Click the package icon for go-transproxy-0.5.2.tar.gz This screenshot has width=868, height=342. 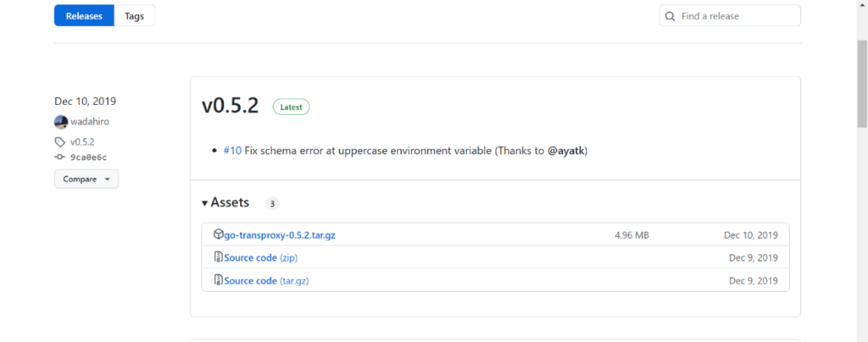click(218, 234)
